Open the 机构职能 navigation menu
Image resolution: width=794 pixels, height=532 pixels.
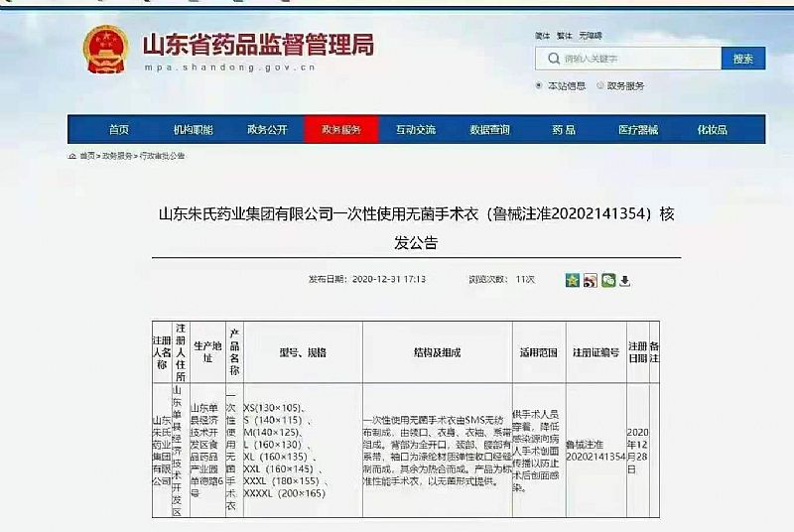[193, 130]
